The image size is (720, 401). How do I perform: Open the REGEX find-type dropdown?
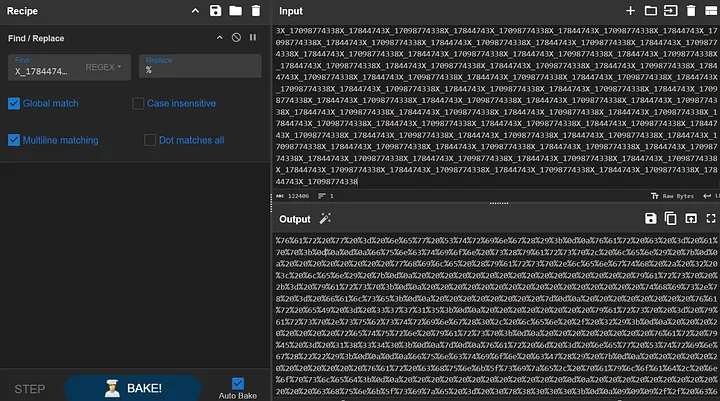point(104,67)
